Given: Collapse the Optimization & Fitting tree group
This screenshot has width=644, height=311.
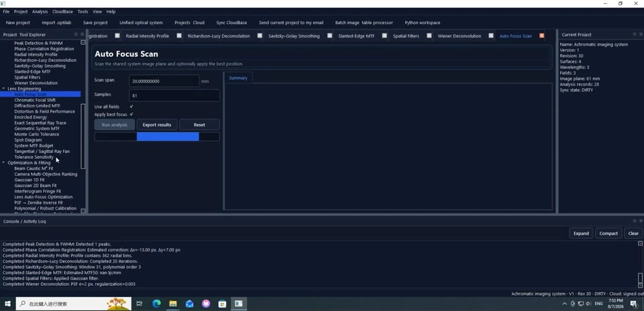Looking at the screenshot, I should click(x=4, y=163).
